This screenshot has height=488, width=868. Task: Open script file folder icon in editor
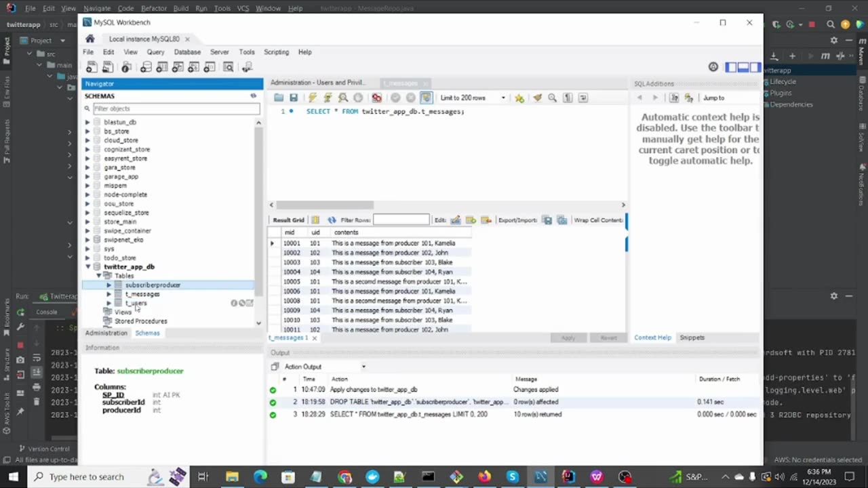tap(279, 98)
